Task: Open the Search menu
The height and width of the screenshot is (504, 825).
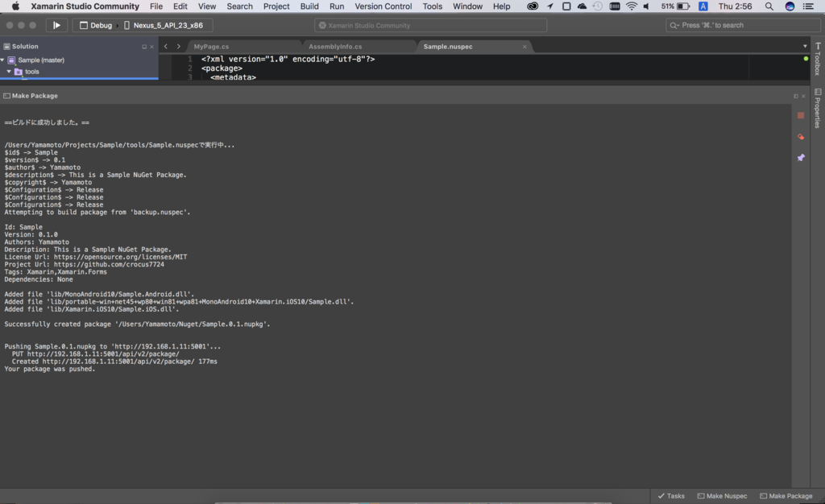Action: pyautogui.click(x=239, y=6)
